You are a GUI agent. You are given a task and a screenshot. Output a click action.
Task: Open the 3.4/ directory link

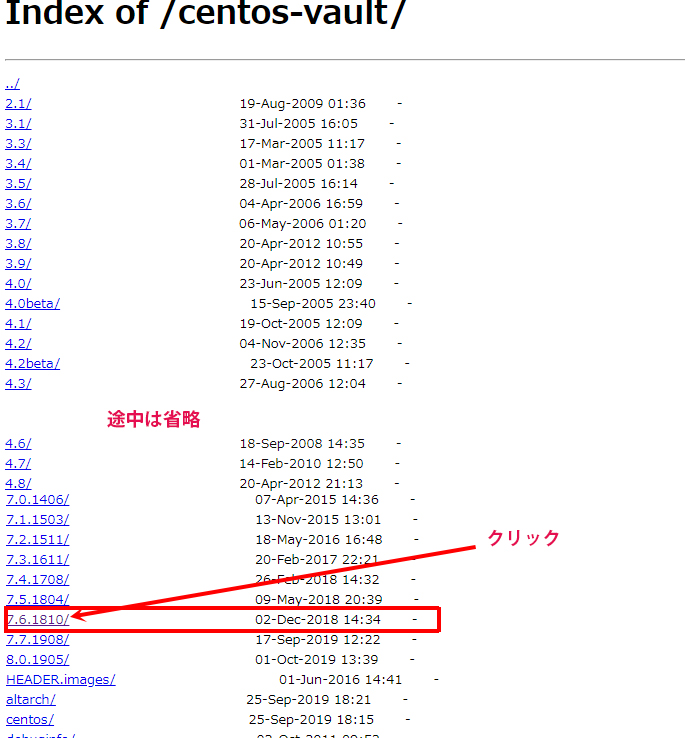pyautogui.click(x=18, y=164)
